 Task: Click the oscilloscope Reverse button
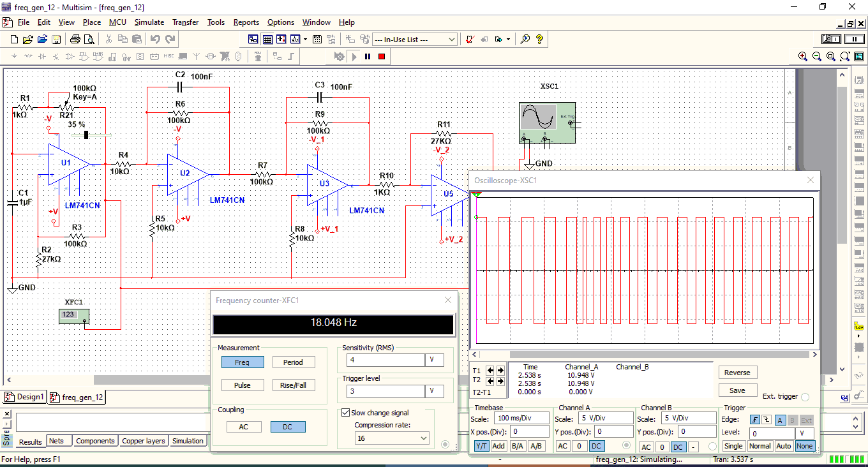coord(737,373)
